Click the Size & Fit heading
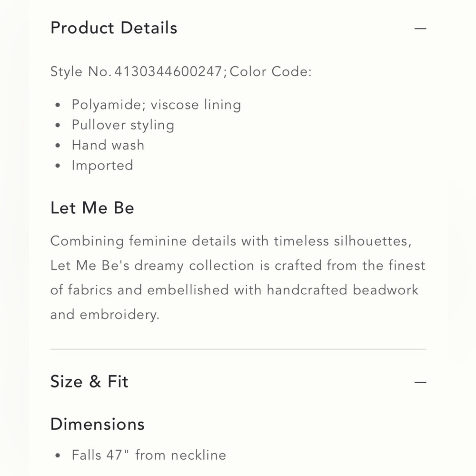The image size is (476, 476). pos(89,382)
